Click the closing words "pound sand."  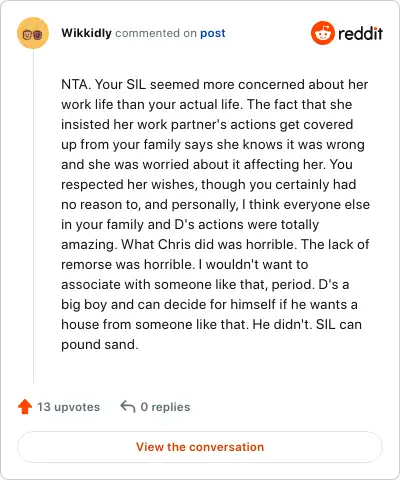pyautogui.click(x=100, y=345)
